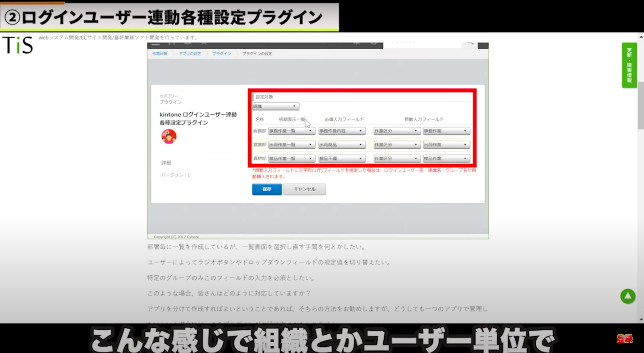Image resolution: width=644 pixels, height=353 pixels.
Task: Expand the 作業区分 dropdown in 営業部 row
Action: point(397,145)
